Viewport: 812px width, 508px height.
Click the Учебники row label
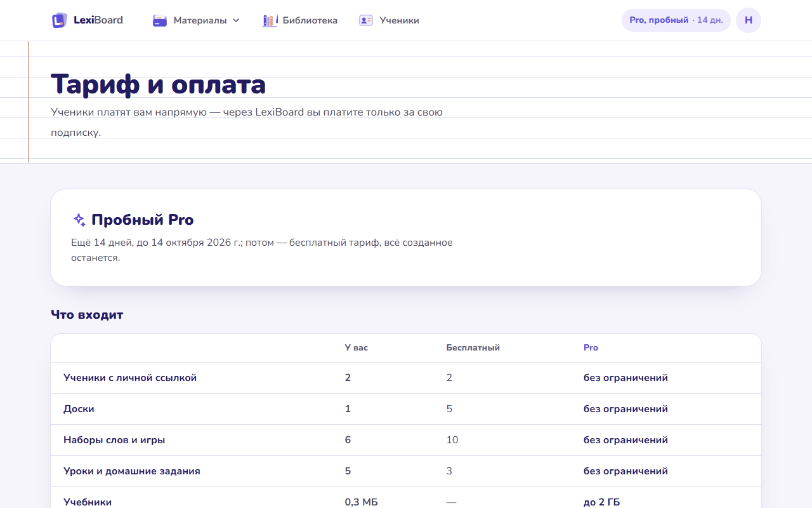pyautogui.click(x=88, y=502)
